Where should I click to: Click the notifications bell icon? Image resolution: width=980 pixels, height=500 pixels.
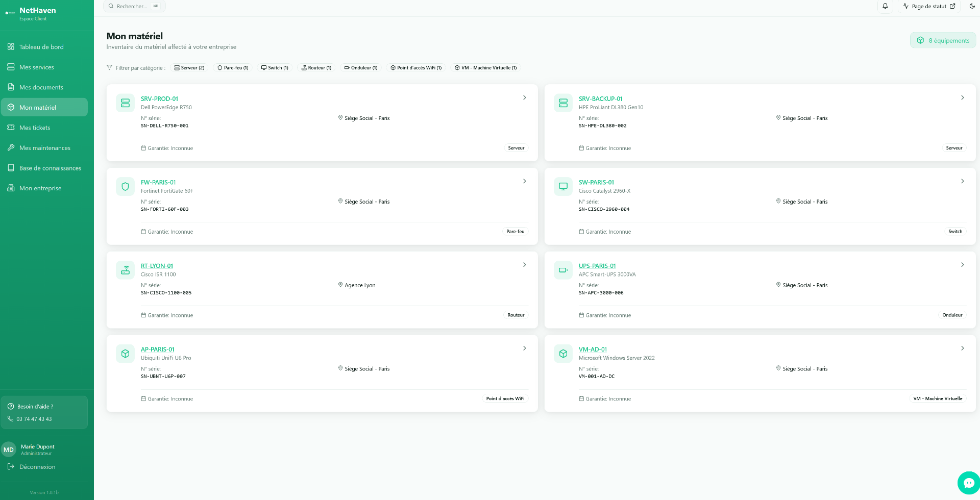coord(885,6)
